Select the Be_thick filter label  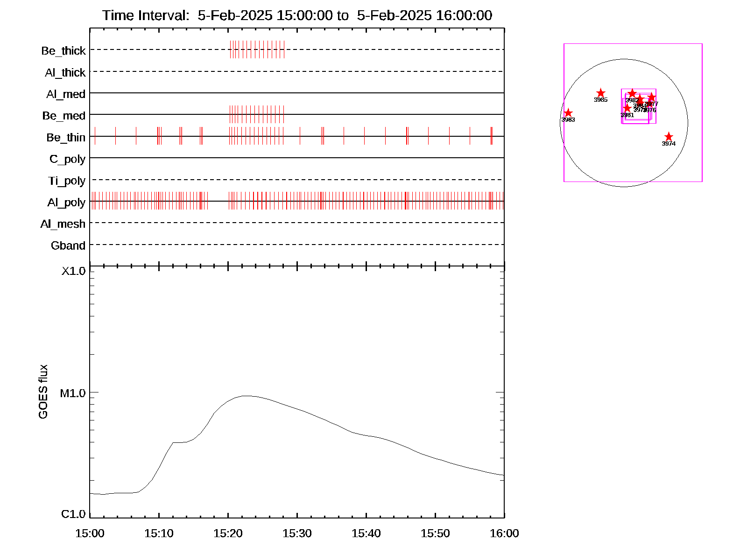[x=63, y=51]
